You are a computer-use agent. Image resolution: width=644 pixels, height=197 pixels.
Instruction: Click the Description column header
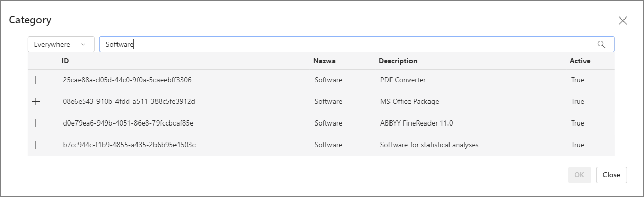[x=398, y=61]
